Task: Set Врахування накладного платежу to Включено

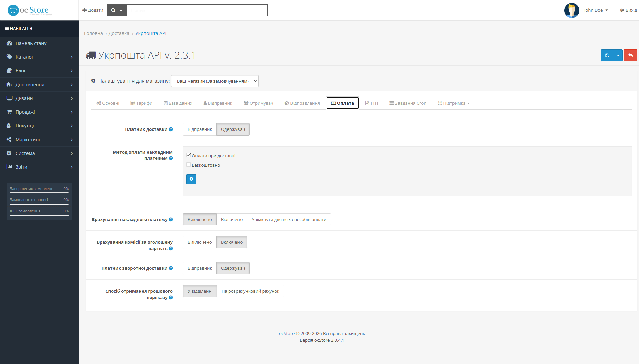Action: pyautogui.click(x=232, y=220)
